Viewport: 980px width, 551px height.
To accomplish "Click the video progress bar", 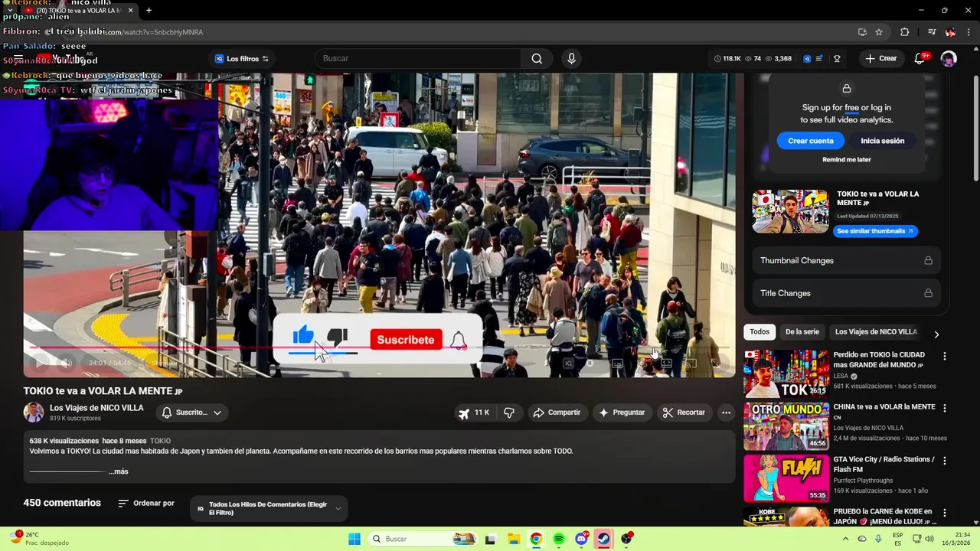I will (379, 348).
